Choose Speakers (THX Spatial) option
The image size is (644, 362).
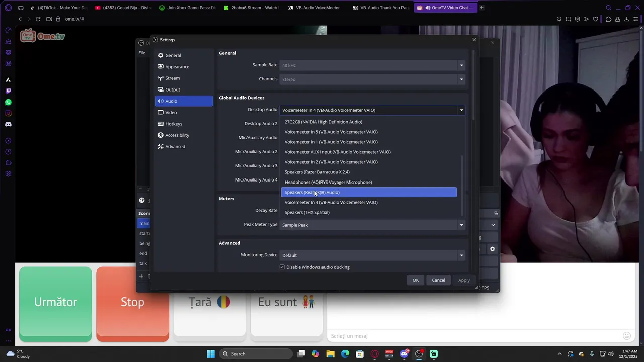coord(369,212)
